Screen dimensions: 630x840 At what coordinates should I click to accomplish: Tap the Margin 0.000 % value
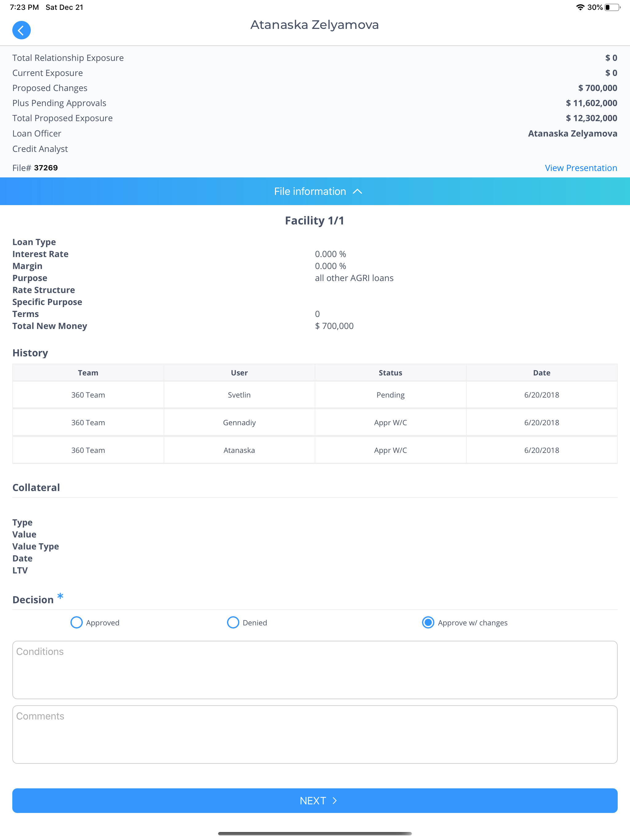click(x=331, y=266)
